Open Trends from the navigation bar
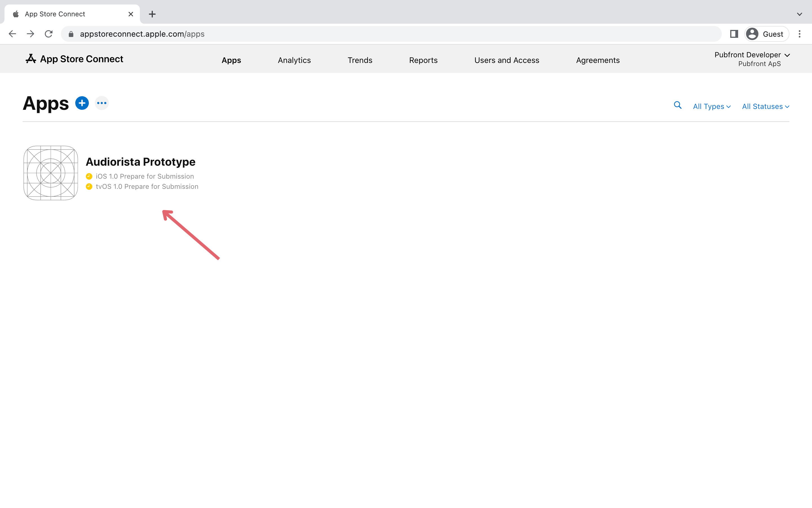The height and width of the screenshot is (508, 812). [360, 60]
